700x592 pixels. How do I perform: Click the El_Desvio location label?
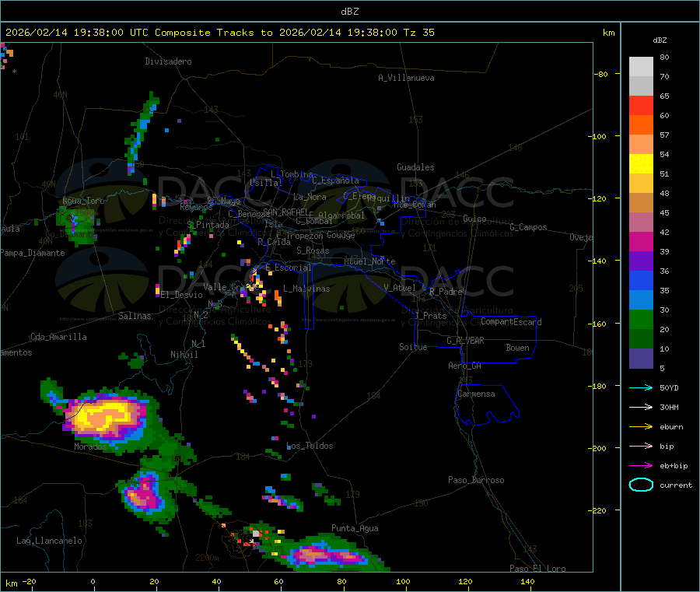pyautogui.click(x=181, y=295)
